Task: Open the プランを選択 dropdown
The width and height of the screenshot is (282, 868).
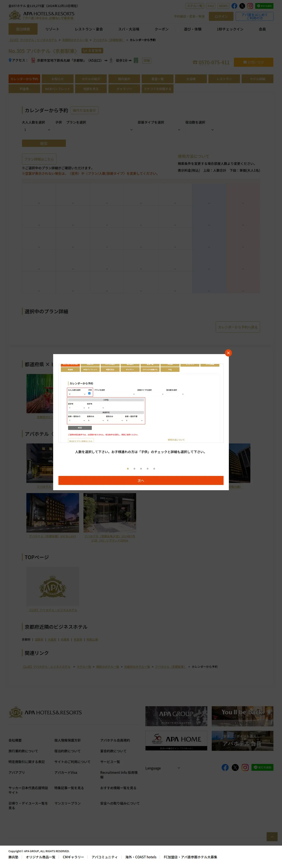Action: [100, 130]
